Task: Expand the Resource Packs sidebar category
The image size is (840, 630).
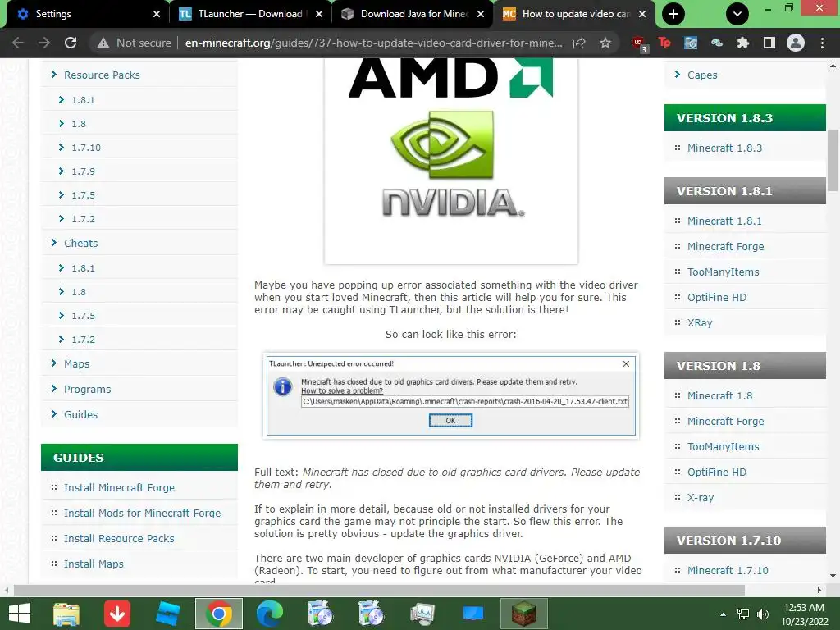Action: click(x=102, y=75)
